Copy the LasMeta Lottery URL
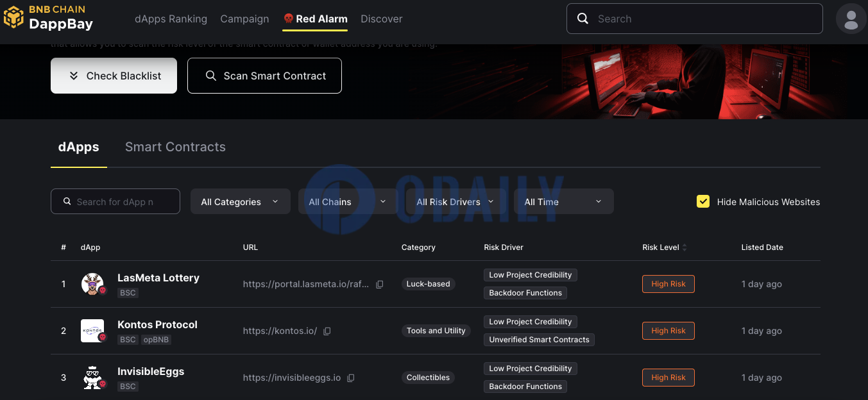868x400 pixels. click(x=380, y=284)
